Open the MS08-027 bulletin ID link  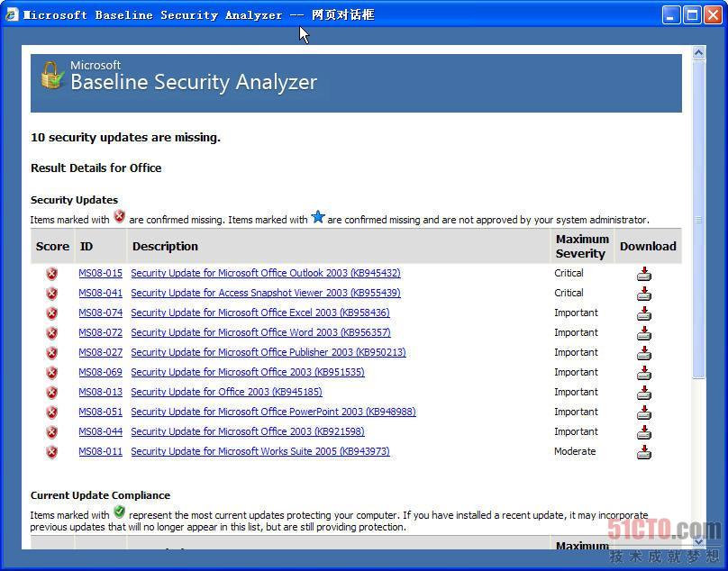[100, 352]
